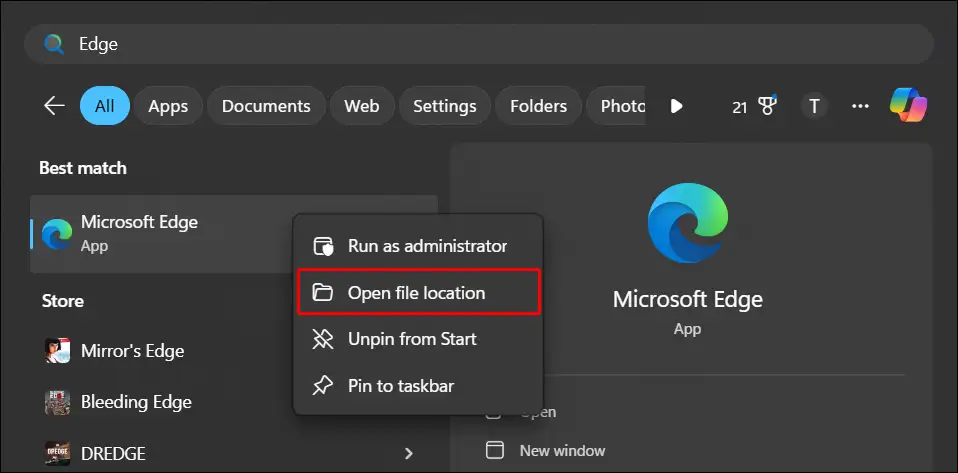Viewport: 958px width, 473px height.
Task: Click the large Microsoft Edge logo in preview
Action: click(688, 223)
